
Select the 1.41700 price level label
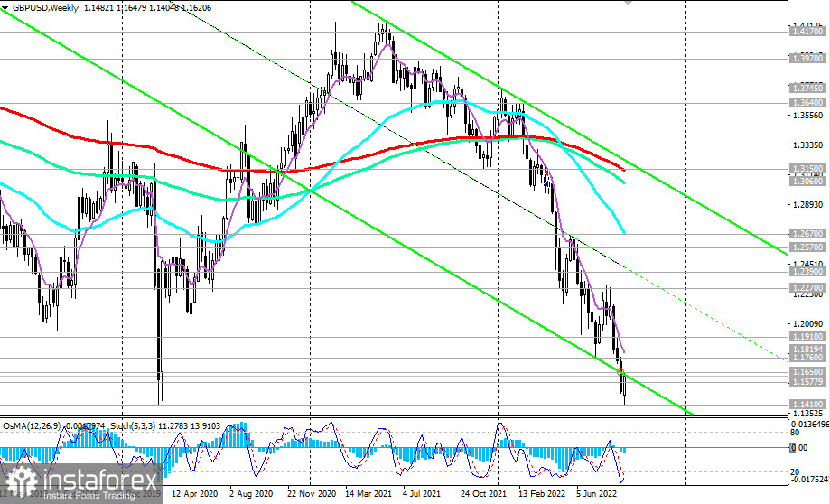[807, 32]
